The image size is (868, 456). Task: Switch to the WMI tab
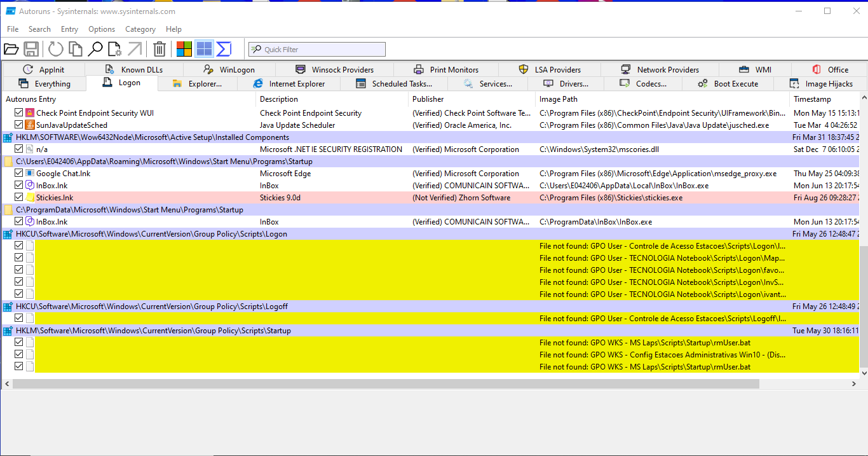[754, 70]
